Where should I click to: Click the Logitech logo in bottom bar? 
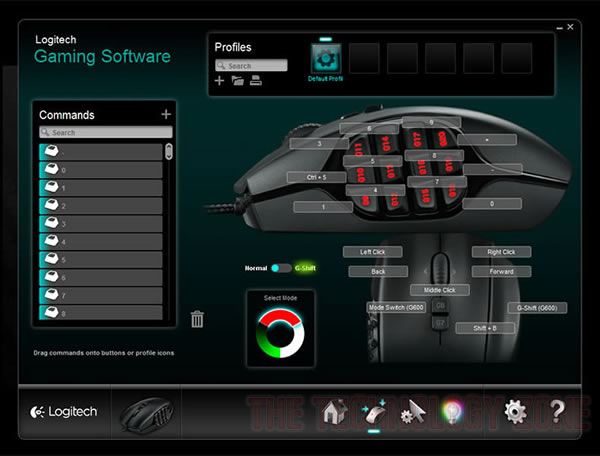[64, 412]
